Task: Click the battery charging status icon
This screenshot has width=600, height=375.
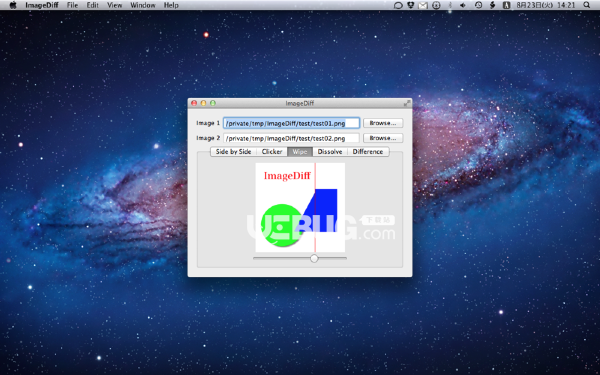Action: [493, 5]
